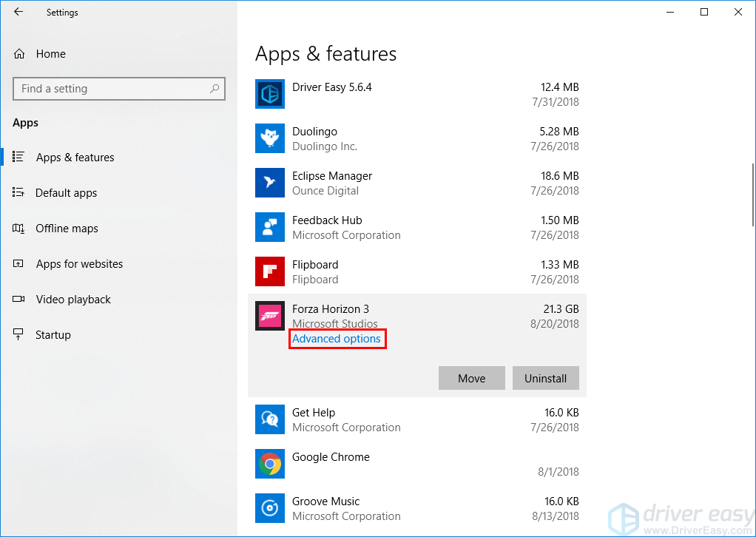Select the Feedback Hub icon
Viewport: 756px width, 537px height.
tap(270, 227)
